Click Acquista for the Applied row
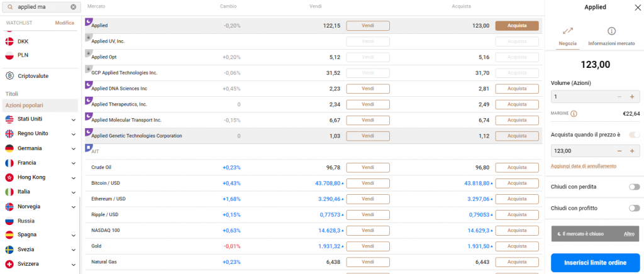This screenshot has width=644, height=274. point(517,26)
